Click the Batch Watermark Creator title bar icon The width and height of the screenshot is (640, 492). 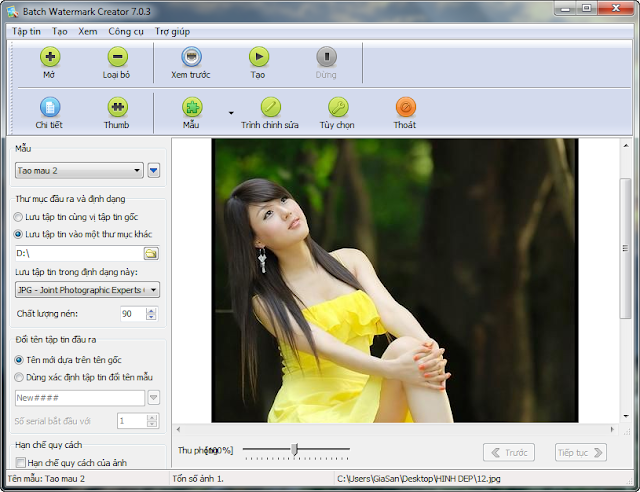[x=12, y=11]
